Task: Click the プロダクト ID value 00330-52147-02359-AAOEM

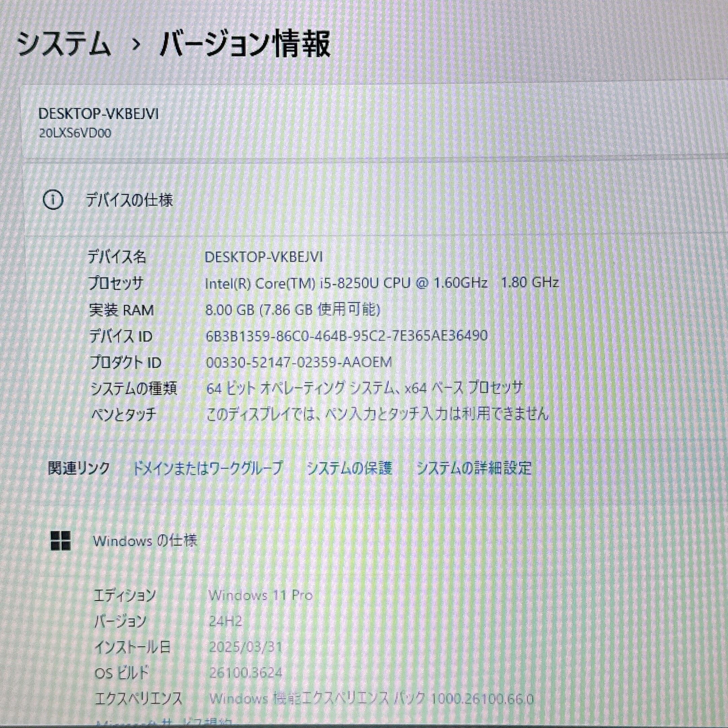Action: [299, 362]
